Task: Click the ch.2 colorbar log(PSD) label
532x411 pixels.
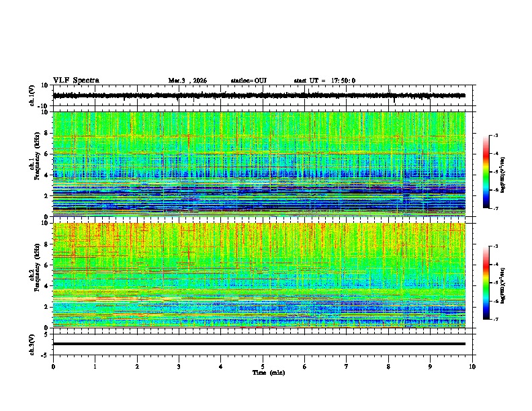Action: (x=503, y=285)
